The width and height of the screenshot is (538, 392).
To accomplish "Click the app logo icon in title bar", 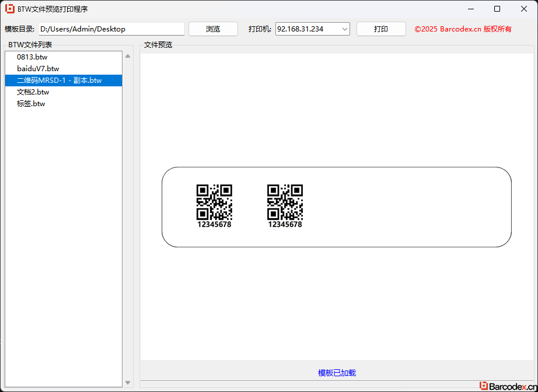I will [x=9, y=9].
